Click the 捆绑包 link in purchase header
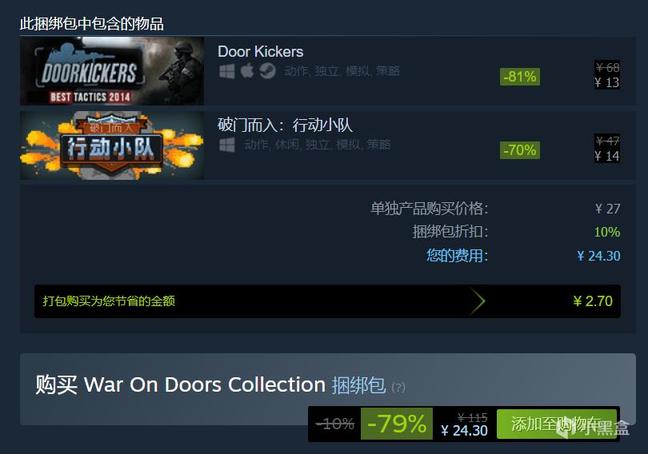This screenshot has height=454, width=648. click(x=358, y=385)
